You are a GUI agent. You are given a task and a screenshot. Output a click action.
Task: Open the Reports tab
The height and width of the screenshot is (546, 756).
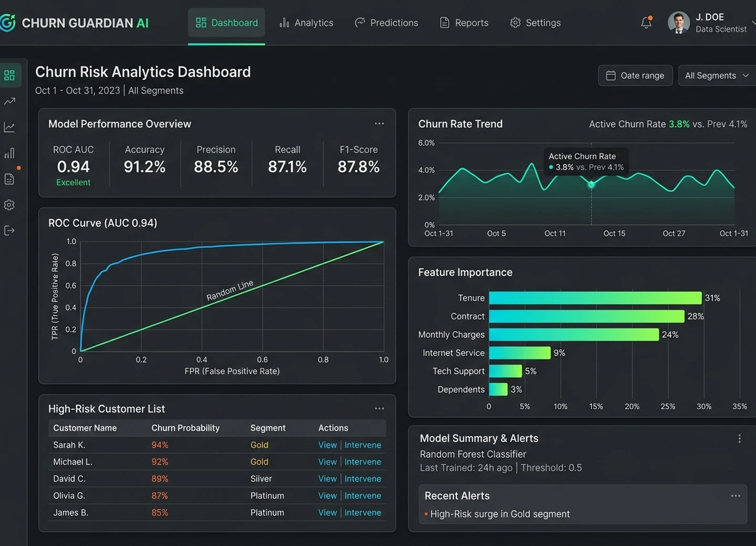464,23
